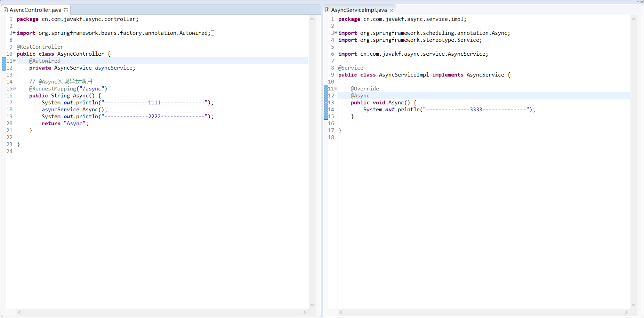The height and width of the screenshot is (318, 644).
Task: Switch to AsyncServiceImpl.java tab
Action: (x=359, y=10)
